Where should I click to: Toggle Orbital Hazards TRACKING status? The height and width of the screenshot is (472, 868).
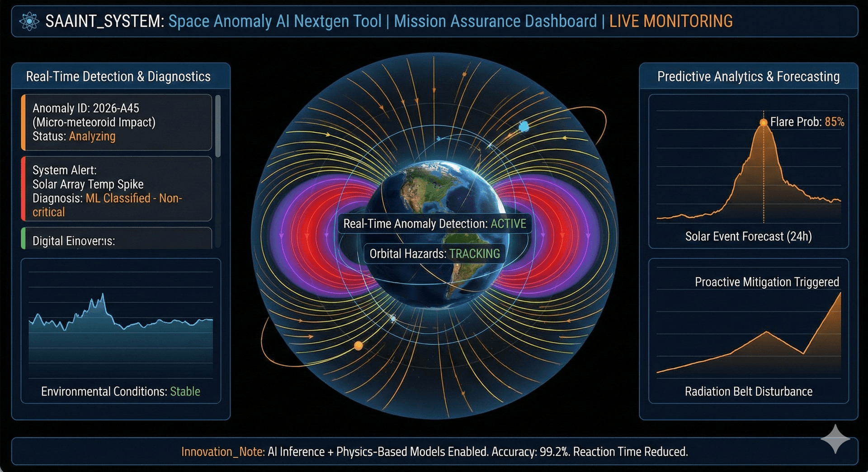click(x=434, y=253)
